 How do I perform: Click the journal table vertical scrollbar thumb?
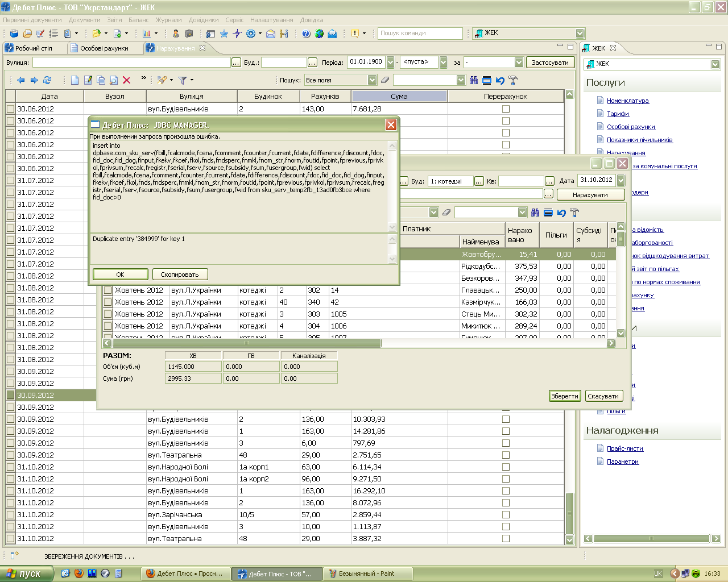point(569,513)
